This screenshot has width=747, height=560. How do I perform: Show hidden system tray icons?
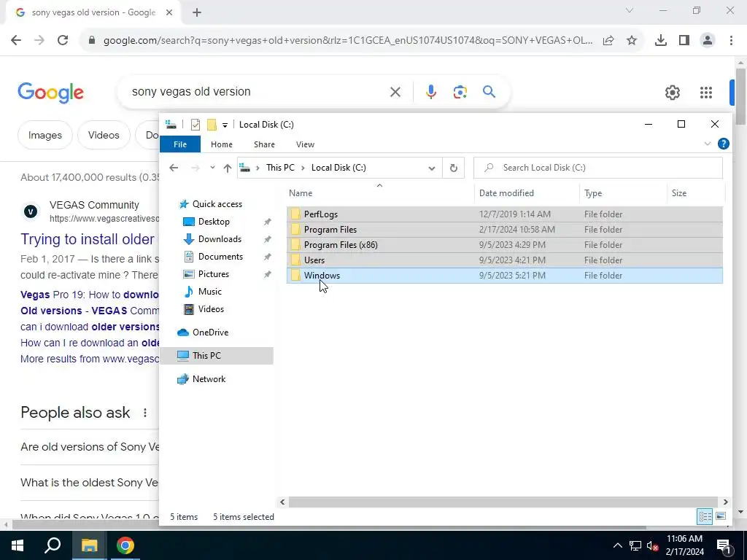point(617,545)
